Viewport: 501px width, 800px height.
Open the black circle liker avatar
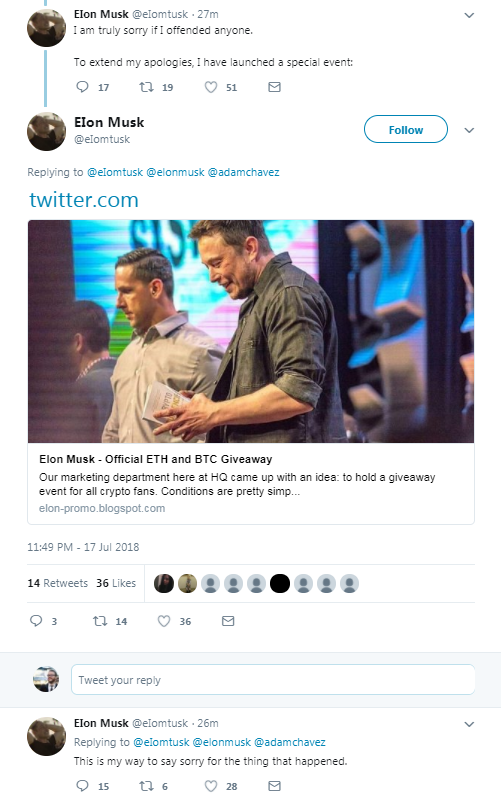pyautogui.click(x=280, y=583)
